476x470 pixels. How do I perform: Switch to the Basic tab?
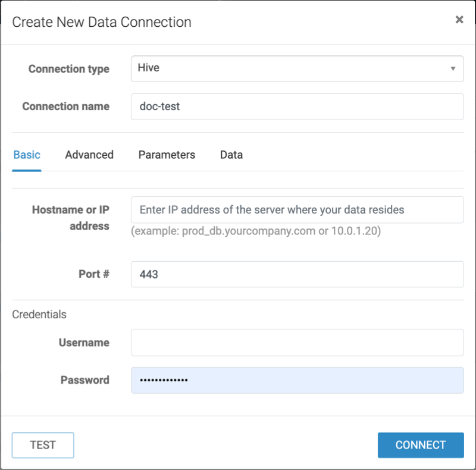pos(27,155)
